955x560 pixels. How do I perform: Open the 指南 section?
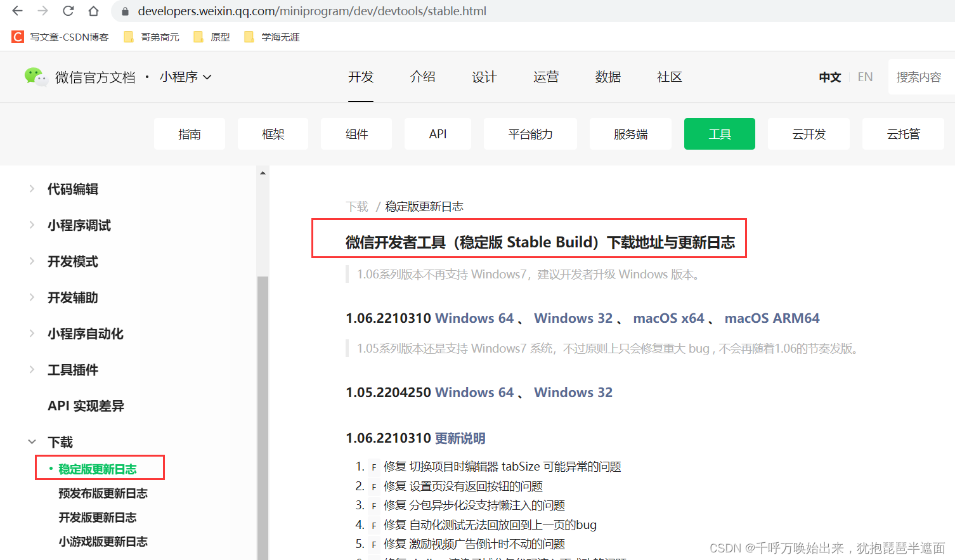click(190, 134)
